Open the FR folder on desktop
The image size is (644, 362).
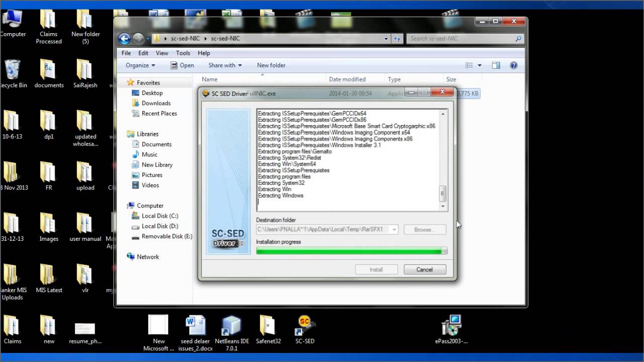click(x=48, y=176)
